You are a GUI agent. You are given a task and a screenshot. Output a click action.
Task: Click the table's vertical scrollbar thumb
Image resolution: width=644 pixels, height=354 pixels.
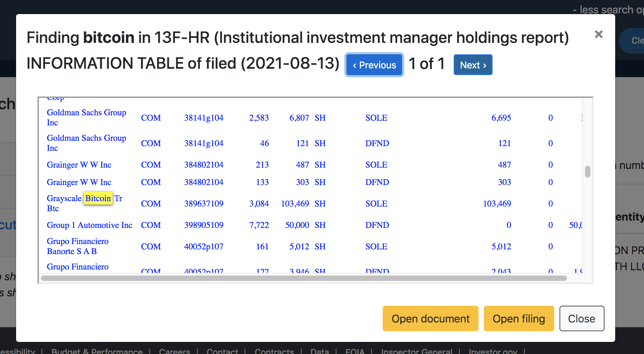click(587, 171)
